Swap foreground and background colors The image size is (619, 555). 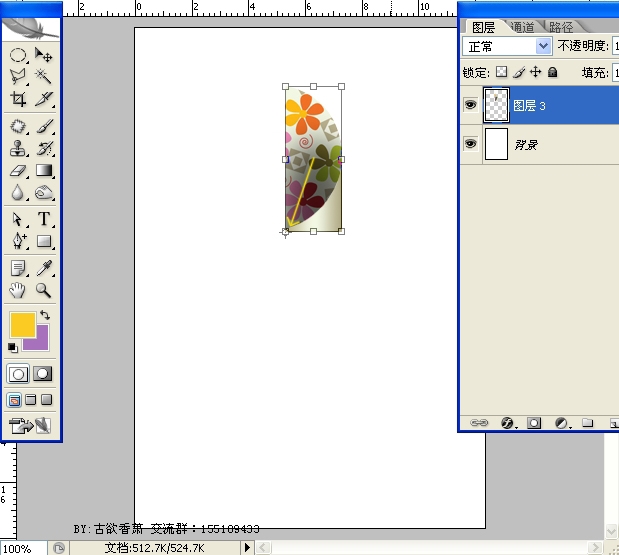pyautogui.click(x=45, y=315)
